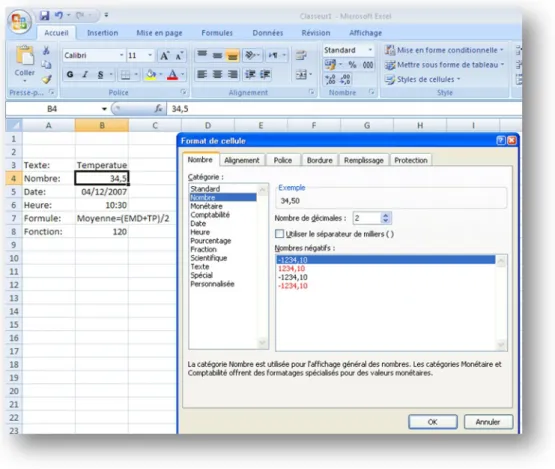Open the font size 11 dropdown
555x469 pixels.
[150, 55]
